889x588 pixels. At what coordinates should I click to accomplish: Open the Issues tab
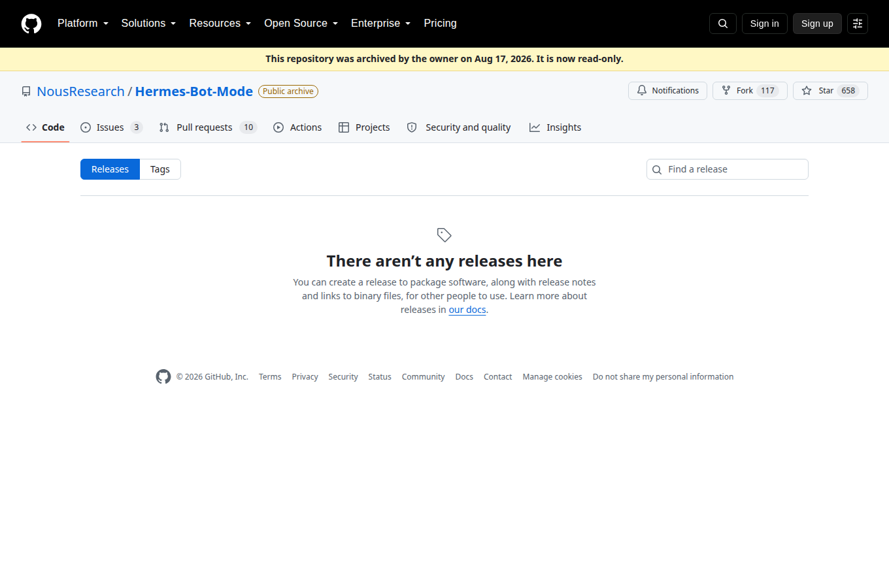tap(111, 127)
